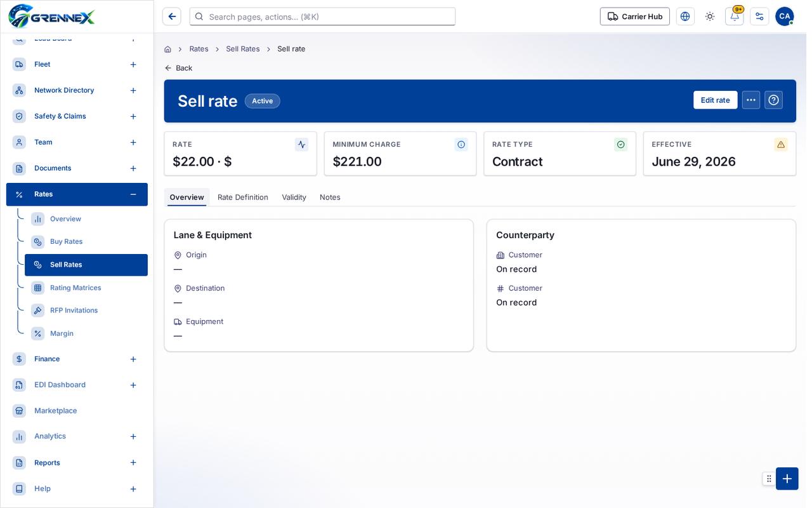Expand the Safety & Claims section
This screenshot has height=508, width=812.
pyautogui.click(x=133, y=116)
